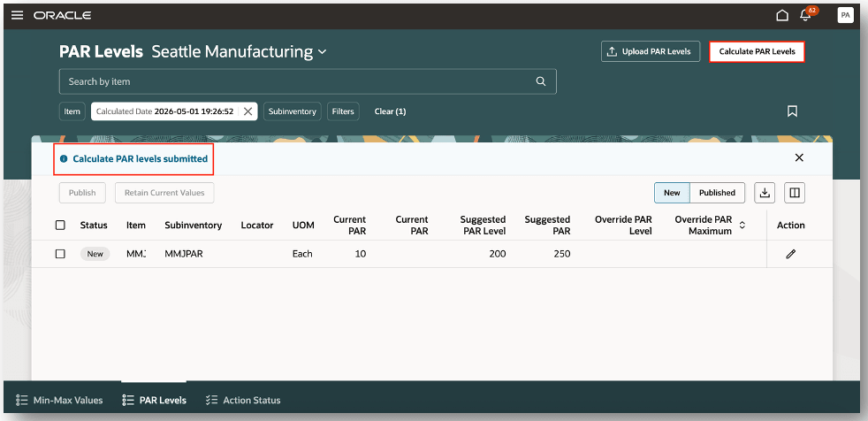Click the current PAR value 10
The width and height of the screenshot is (868, 421).
click(361, 254)
